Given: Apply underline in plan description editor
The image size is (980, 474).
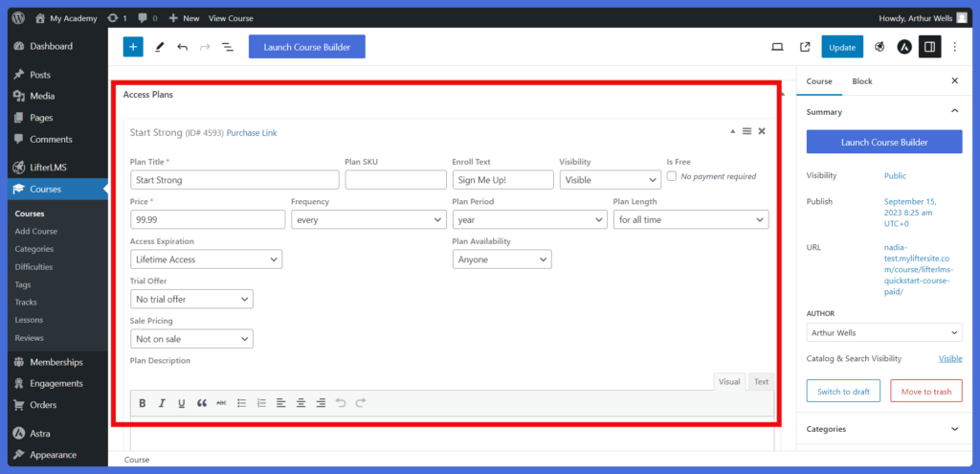Looking at the screenshot, I should (181, 403).
